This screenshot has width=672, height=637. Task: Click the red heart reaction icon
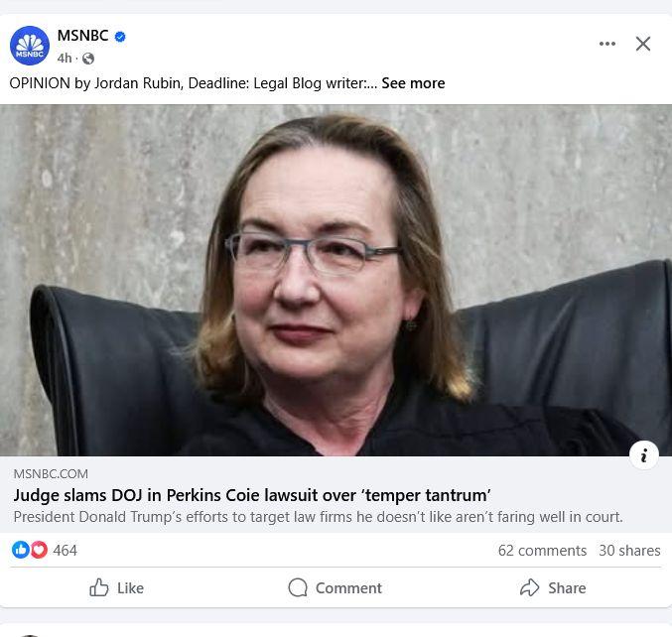pyautogui.click(x=39, y=550)
